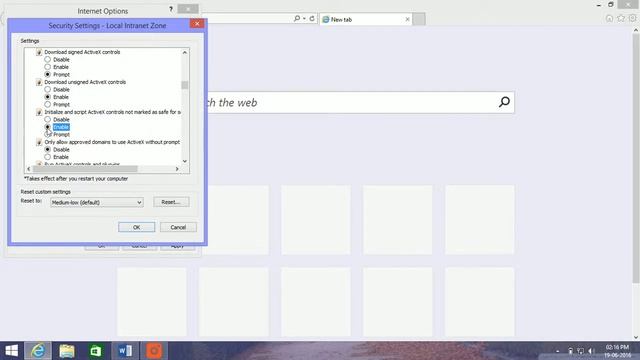Screen dimensions: 640x360
Task: Select Enable for Download signed ActiveX controls
Action: coord(48,67)
